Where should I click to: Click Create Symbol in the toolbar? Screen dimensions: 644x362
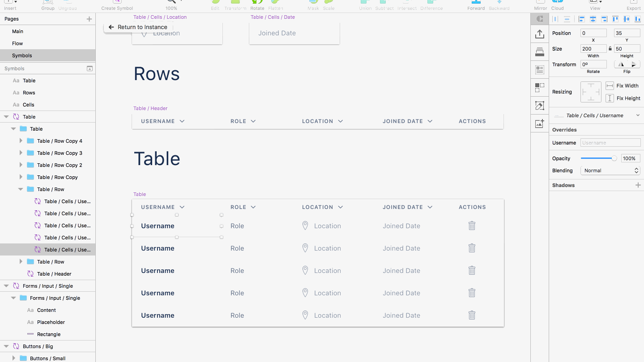[117, 5]
